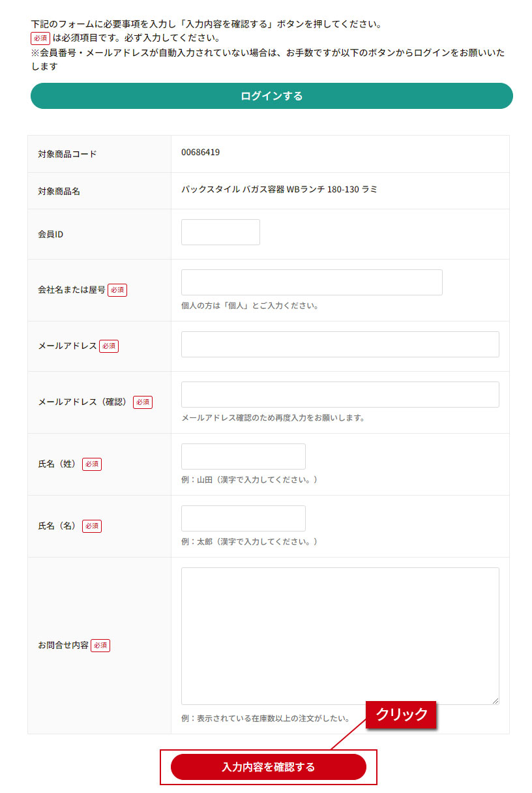Click the 入力内容を確認する confirm button
The image size is (532, 793).
[x=270, y=767]
